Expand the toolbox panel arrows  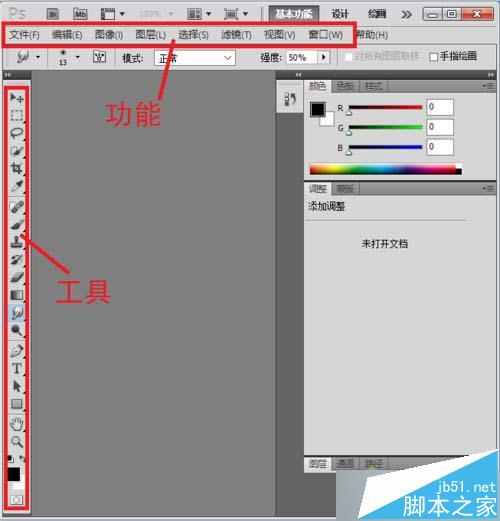pyautogui.click(x=8, y=75)
